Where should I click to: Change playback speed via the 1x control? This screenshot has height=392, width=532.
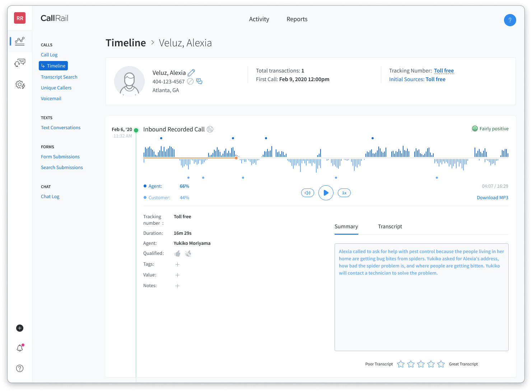(344, 193)
